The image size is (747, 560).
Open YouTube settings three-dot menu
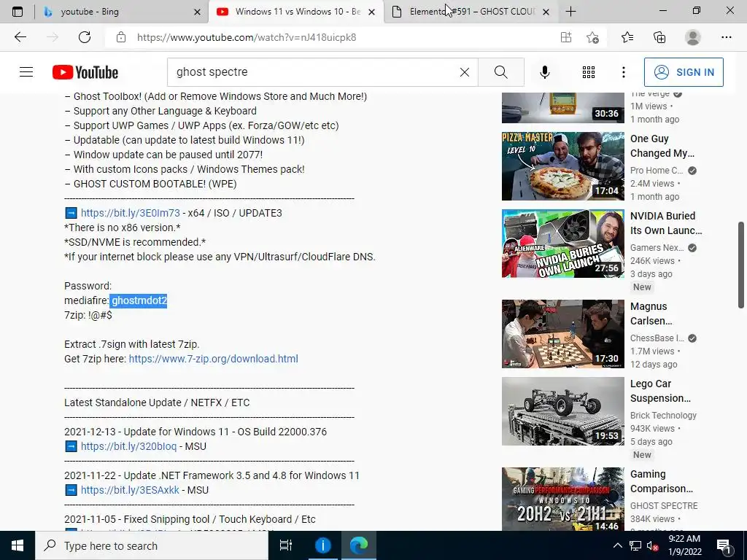tap(623, 72)
